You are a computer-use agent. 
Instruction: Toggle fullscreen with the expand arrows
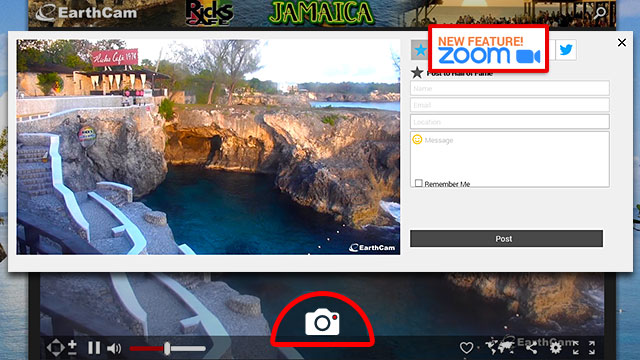(592, 347)
